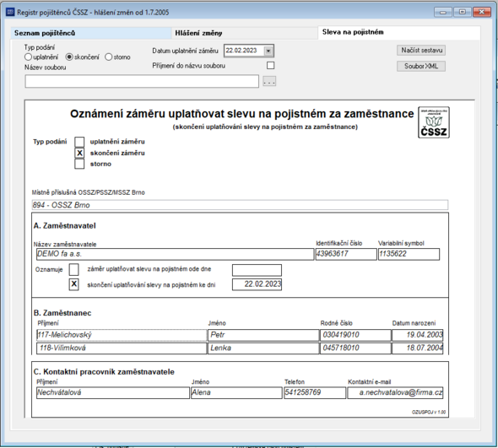498x448 pixels.
Task: Click e-mail field 'a.nechvatalova@firma.cz'
Action: 395,393
